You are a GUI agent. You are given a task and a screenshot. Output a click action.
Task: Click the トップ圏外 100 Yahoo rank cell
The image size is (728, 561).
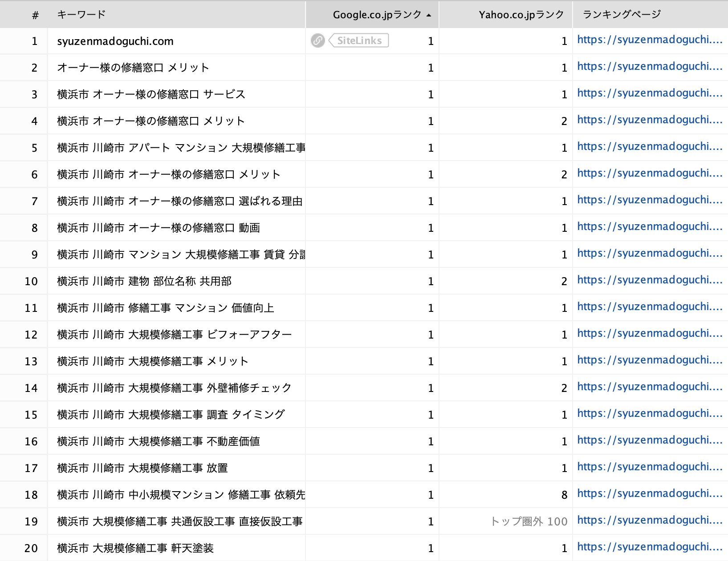click(x=529, y=521)
